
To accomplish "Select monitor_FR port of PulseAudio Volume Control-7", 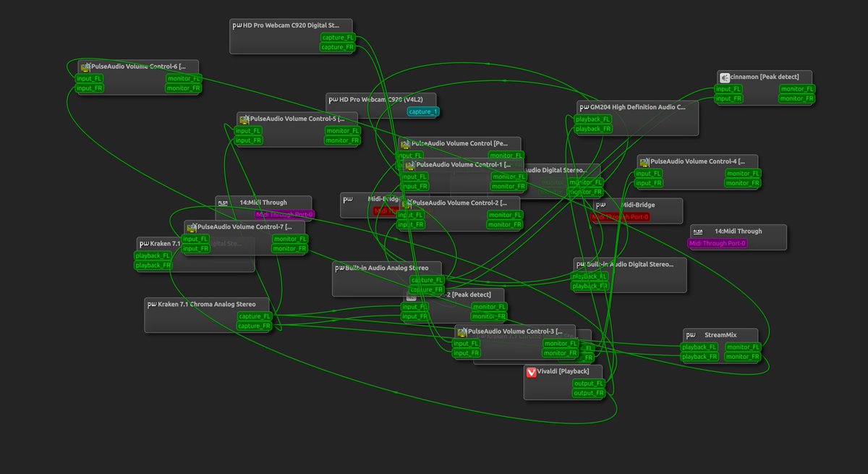I will pos(289,248).
